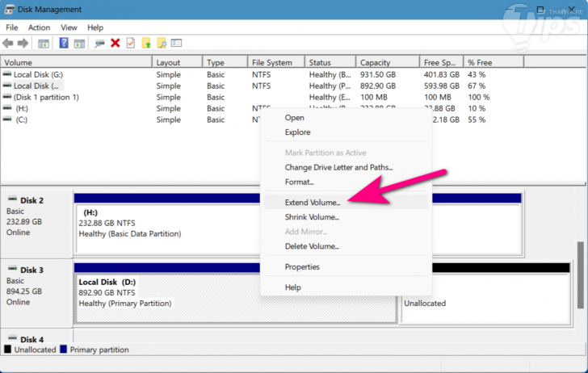The image size is (588, 373).
Task: Toggle the Show/Hide Console Tree toolbar icon
Action: (x=44, y=44)
